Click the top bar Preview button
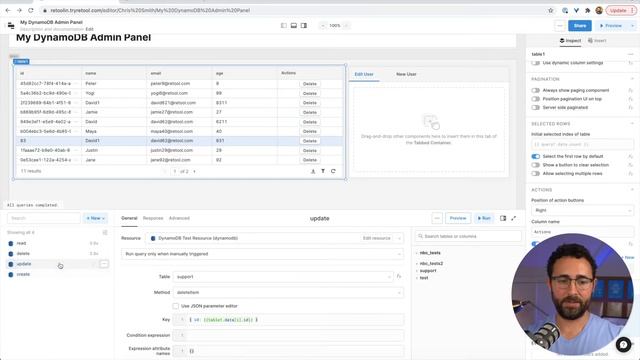Image resolution: width=640 pixels, height=360 pixels. click(x=611, y=26)
